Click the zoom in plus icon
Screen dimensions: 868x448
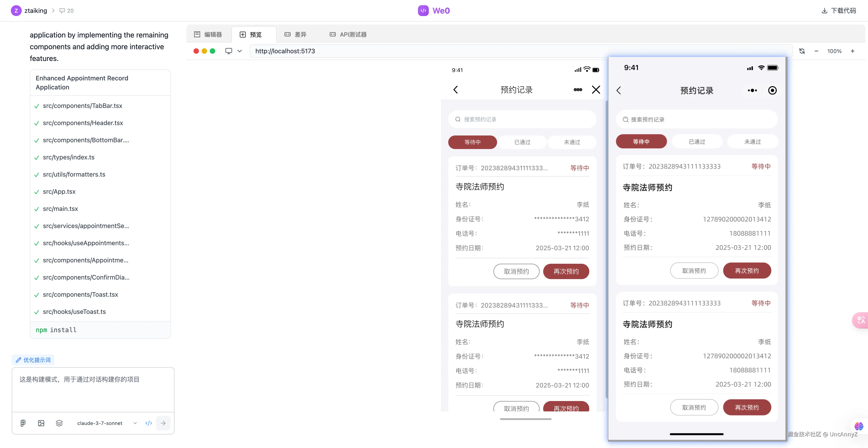point(852,51)
